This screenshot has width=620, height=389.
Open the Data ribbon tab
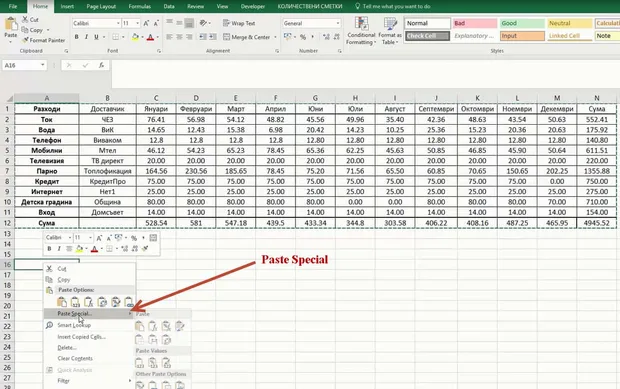point(169,6)
